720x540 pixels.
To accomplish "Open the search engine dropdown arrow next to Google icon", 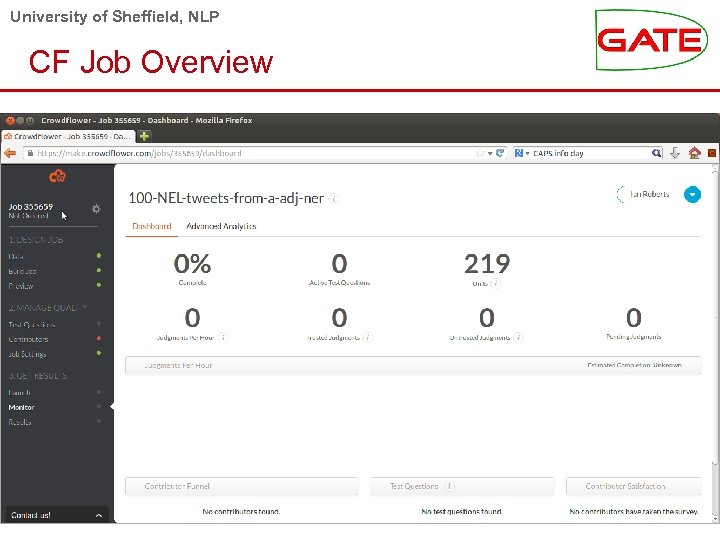I will 527,153.
